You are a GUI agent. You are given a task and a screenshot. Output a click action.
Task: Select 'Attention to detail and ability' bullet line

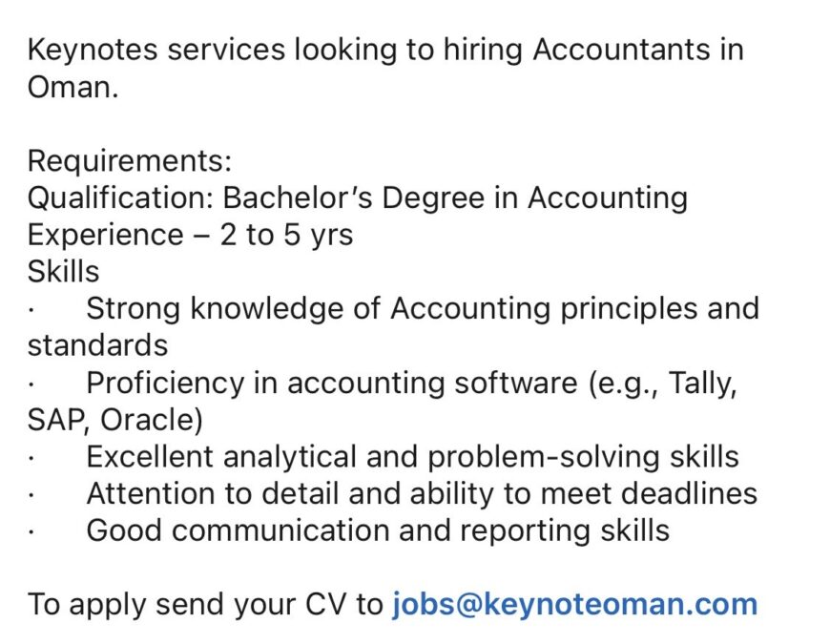[422, 493]
